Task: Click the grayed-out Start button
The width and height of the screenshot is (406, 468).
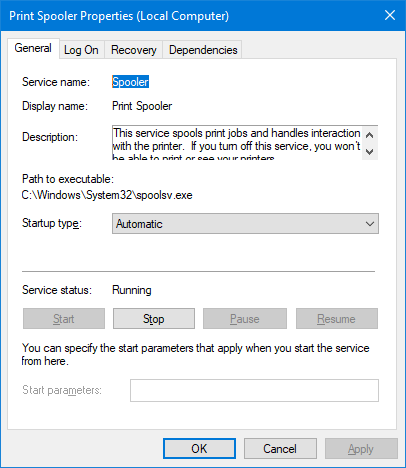Action: click(x=64, y=319)
